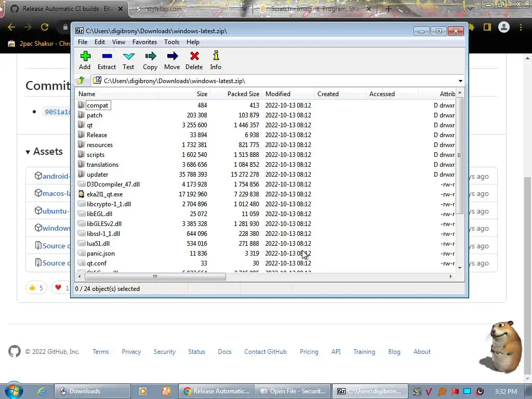532x399 pixels.
Task: Switch to Downloads taskbar window
Action: tap(92, 391)
